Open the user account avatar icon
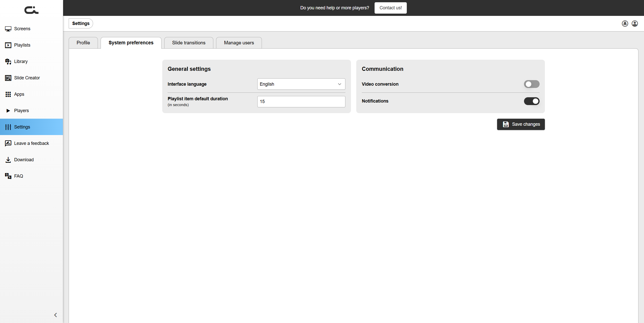Image resolution: width=644 pixels, height=323 pixels. [635, 23]
